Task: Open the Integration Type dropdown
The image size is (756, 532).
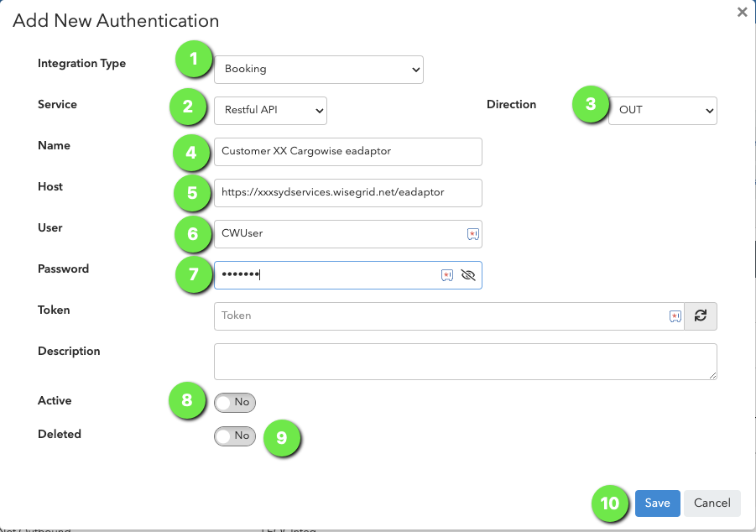Action: (319, 70)
